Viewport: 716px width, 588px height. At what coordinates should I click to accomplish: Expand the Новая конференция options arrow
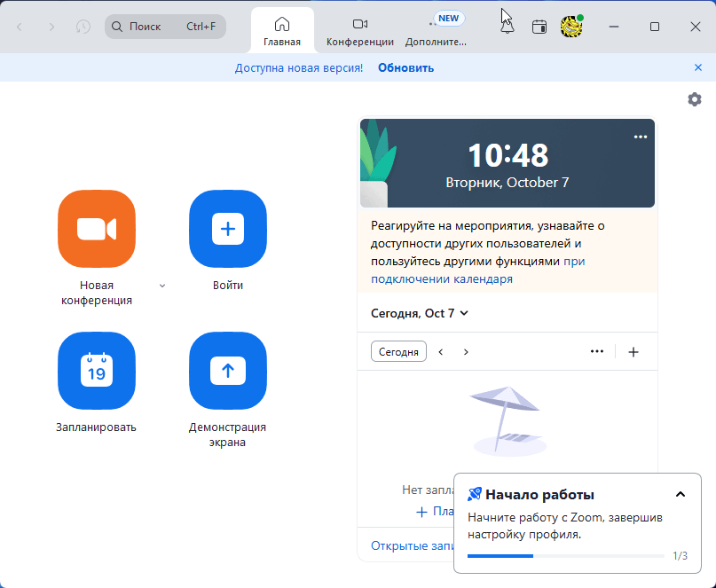(x=161, y=286)
